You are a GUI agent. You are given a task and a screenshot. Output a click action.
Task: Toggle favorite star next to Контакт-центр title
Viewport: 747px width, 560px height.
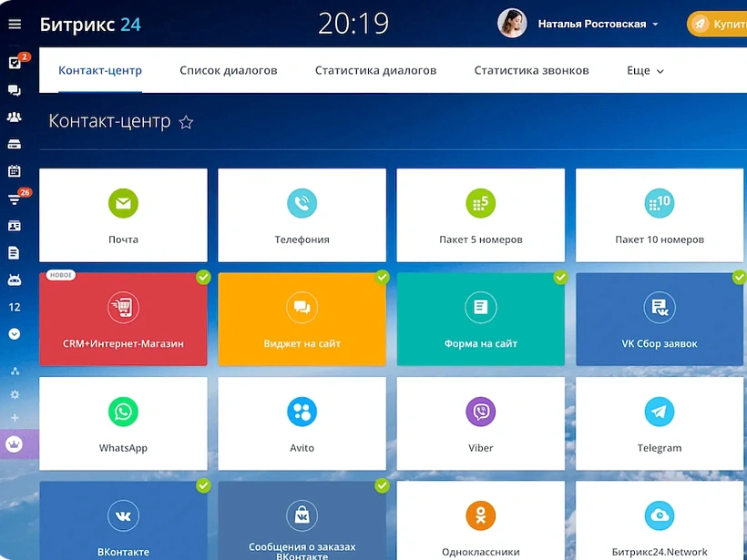[186, 122]
